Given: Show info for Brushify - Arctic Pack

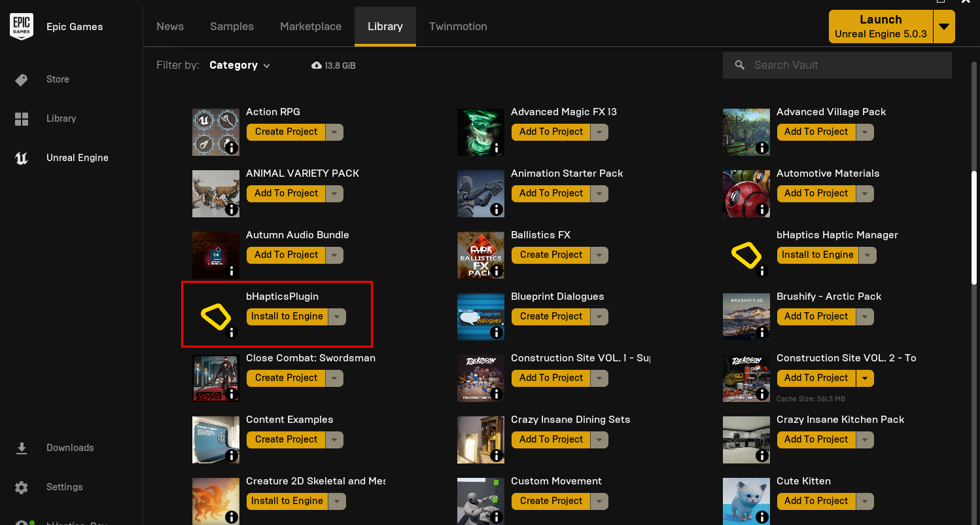Looking at the screenshot, I should tap(762, 333).
